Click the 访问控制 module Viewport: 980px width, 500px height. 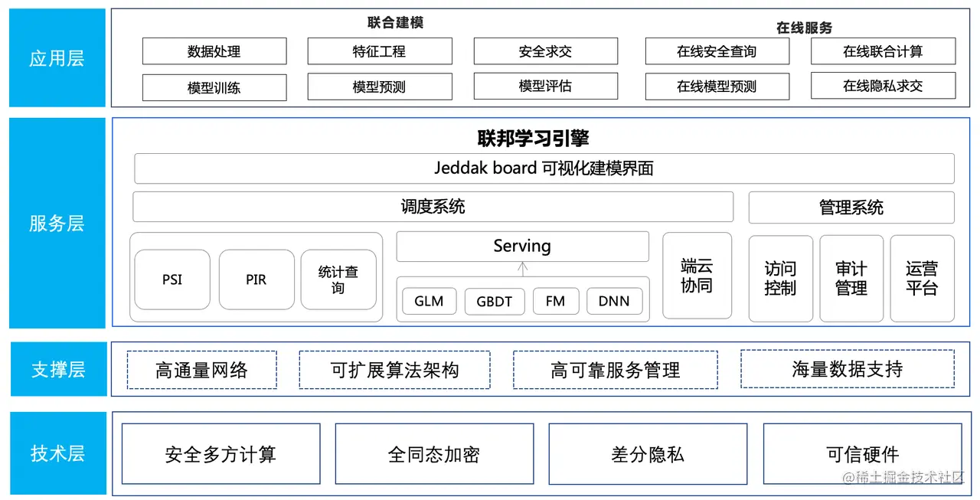pos(780,277)
